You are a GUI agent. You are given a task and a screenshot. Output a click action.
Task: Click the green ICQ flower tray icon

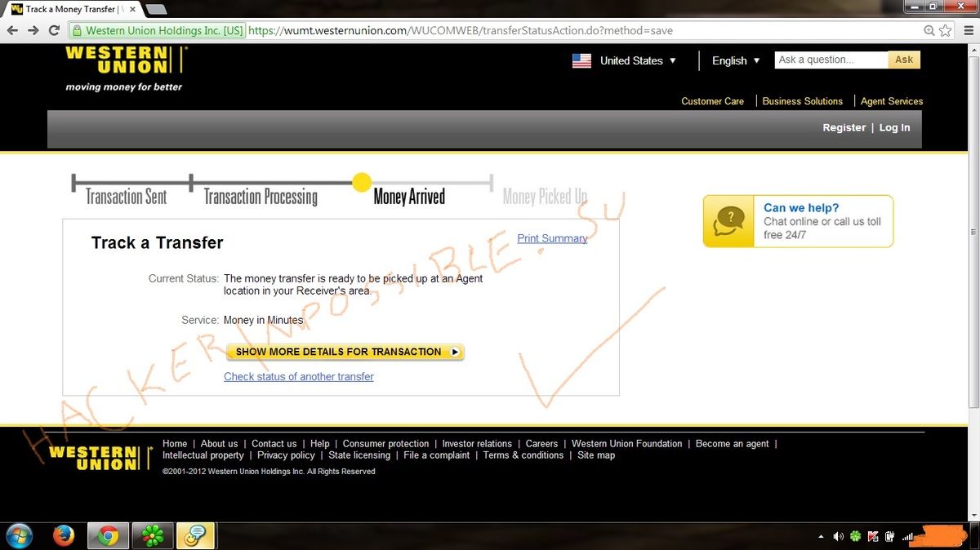tap(856, 536)
